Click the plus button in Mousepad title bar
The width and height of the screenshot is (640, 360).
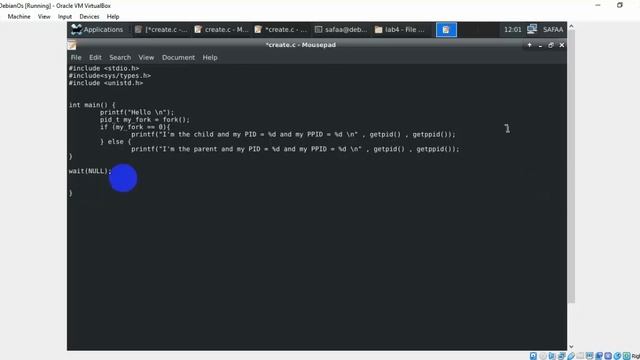tap(529, 45)
